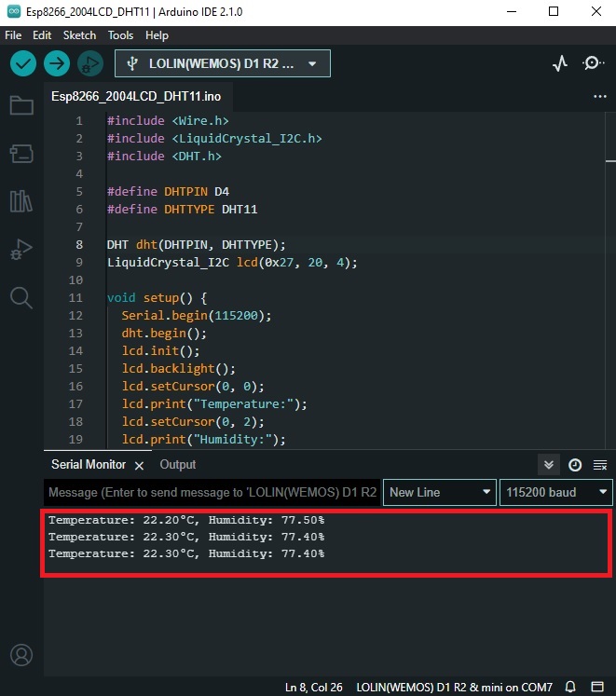
Task: Open the Library Manager in the sidebar
Action: tap(21, 201)
